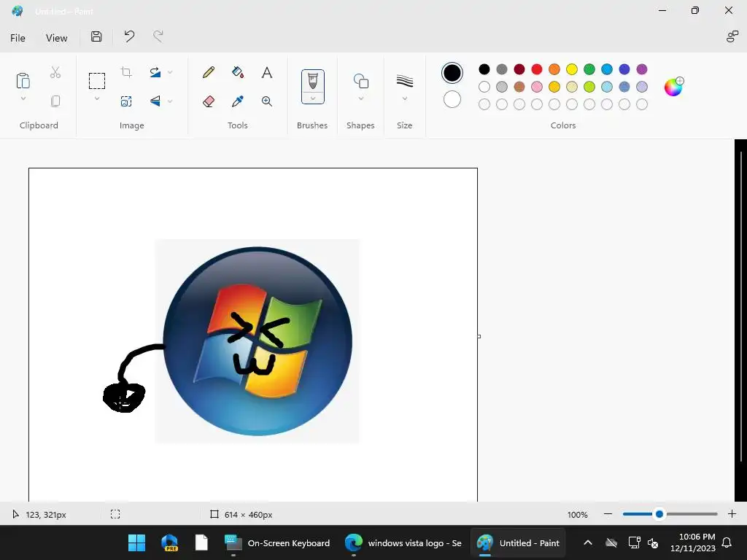Click Untitled - Paint taskbar button
Viewport: 747px width, 560px height.
pyautogui.click(x=519, y=542)
